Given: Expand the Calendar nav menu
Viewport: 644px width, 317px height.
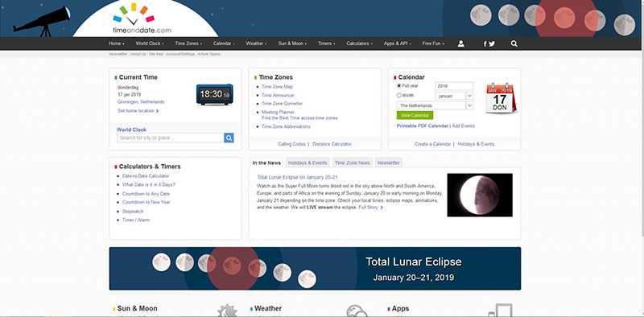Looking at the screenshot, I should click(224, 43).
